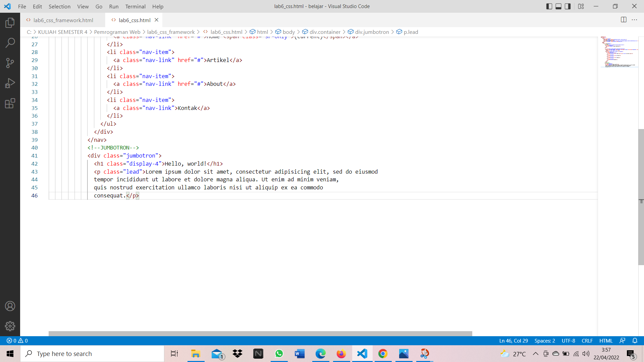Open the Search view
This screenshot has width=644, height=362.
coord(10,43)
